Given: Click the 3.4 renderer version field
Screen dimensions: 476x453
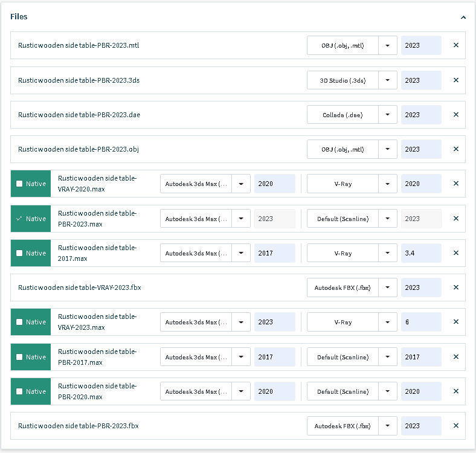Looking at the screenshot, I should coord(421,253).
